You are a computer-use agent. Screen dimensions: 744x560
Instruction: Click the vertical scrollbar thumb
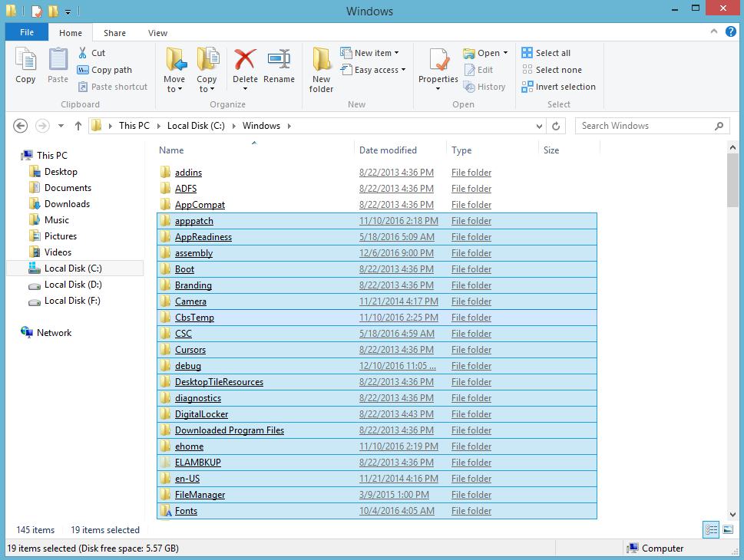(732, 180)
